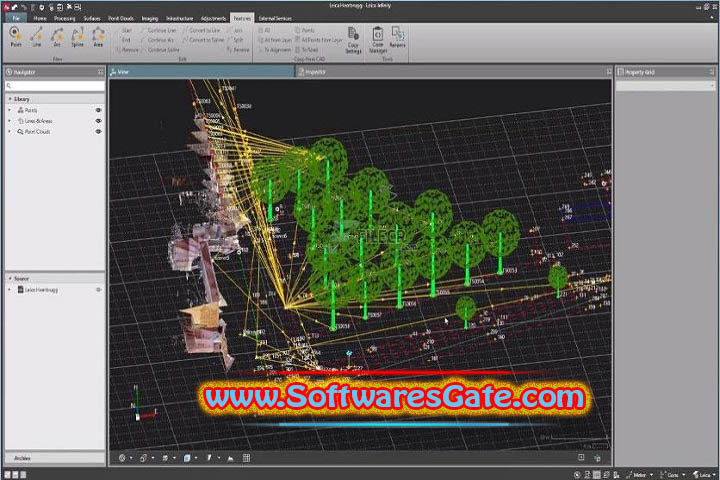The height and width of the screenshot is (480, 720).
Task: Toggle visibility of Points in Library
Action: (98, 110)
